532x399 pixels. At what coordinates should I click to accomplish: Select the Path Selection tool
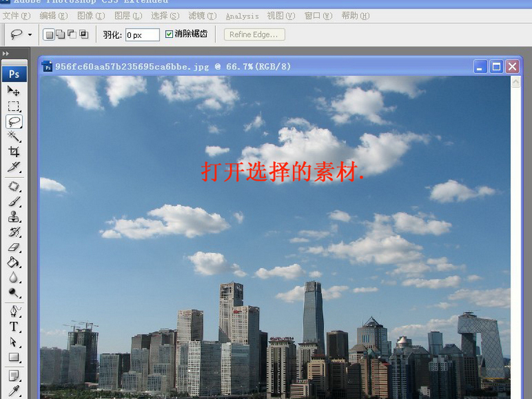click(x=13, y=342)
